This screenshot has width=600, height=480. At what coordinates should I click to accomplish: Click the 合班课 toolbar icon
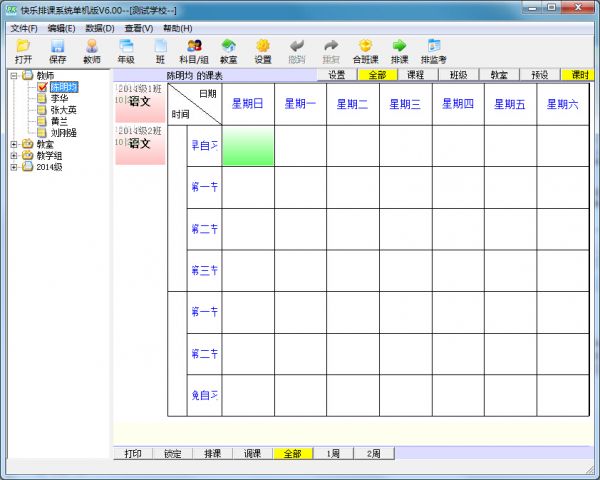point(365,51)
